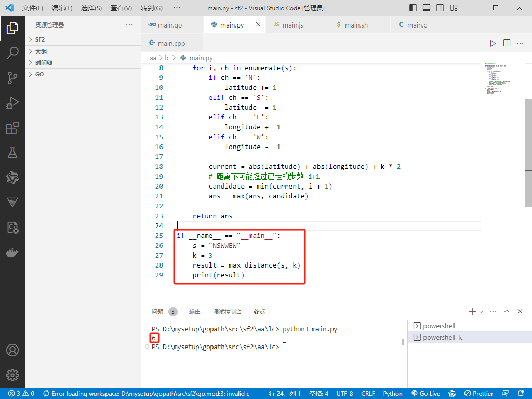Switch to main.sh tab
Viewport: 532px width, 399px height.
[360, 25]
